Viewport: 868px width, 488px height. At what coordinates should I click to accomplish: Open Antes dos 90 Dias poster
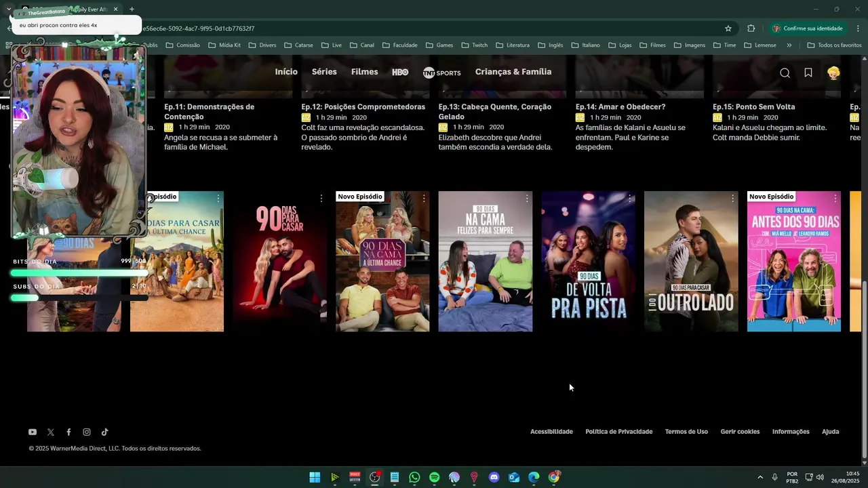(x=794, y=261)
